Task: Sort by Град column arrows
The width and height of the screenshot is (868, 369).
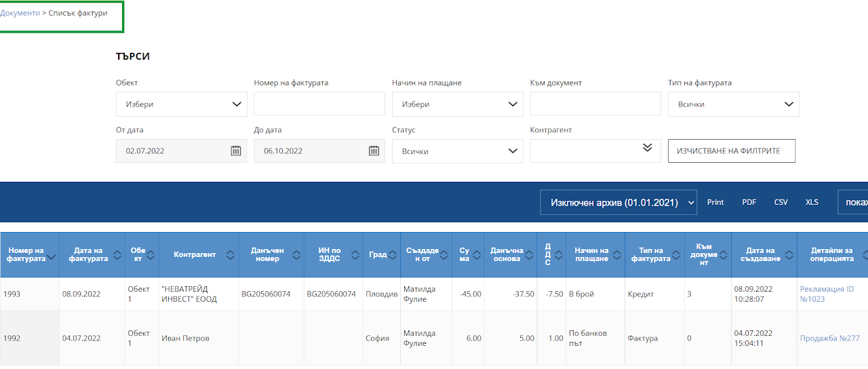Action: coord(393,255)
